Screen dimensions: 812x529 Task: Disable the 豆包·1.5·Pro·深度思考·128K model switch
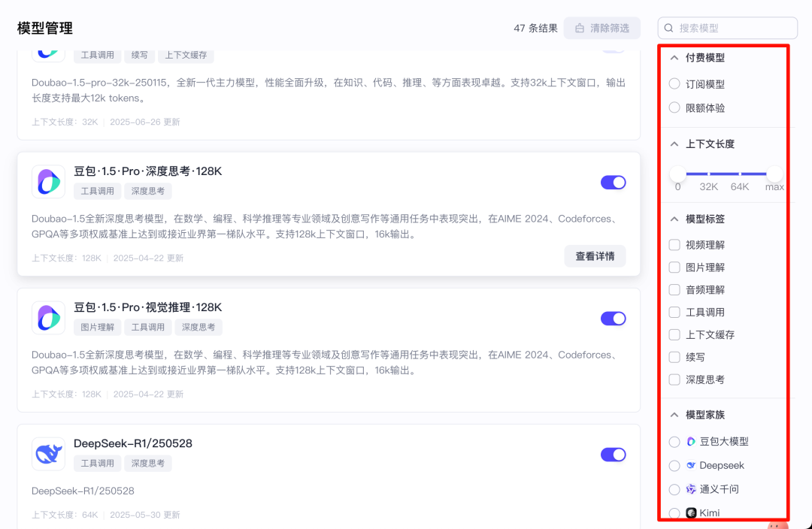coord(614,182)
